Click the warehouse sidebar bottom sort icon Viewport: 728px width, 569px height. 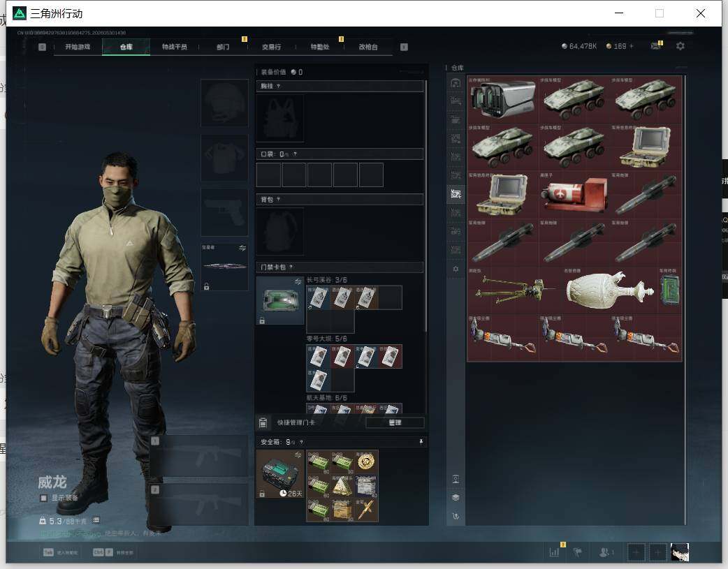(456, 516)
